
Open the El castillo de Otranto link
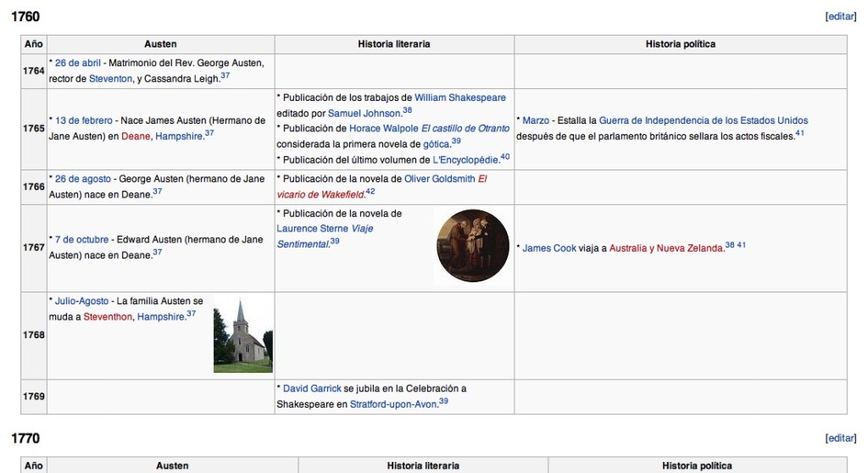click(x=459, y=128)
